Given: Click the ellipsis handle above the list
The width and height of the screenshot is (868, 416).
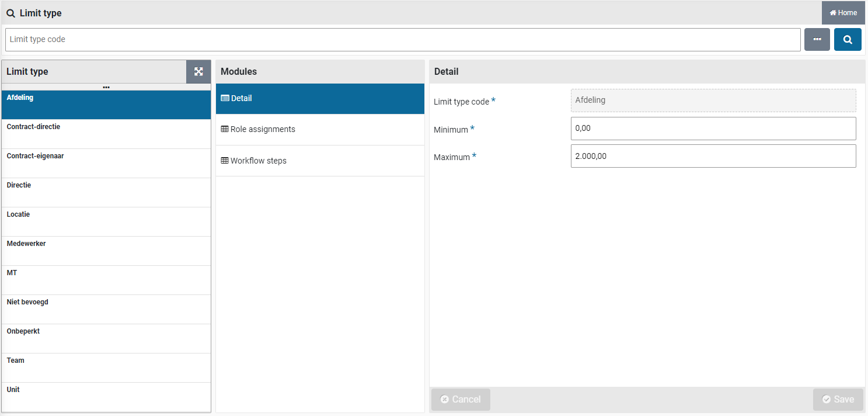Looking at the screenshot, I should (106, 87).
